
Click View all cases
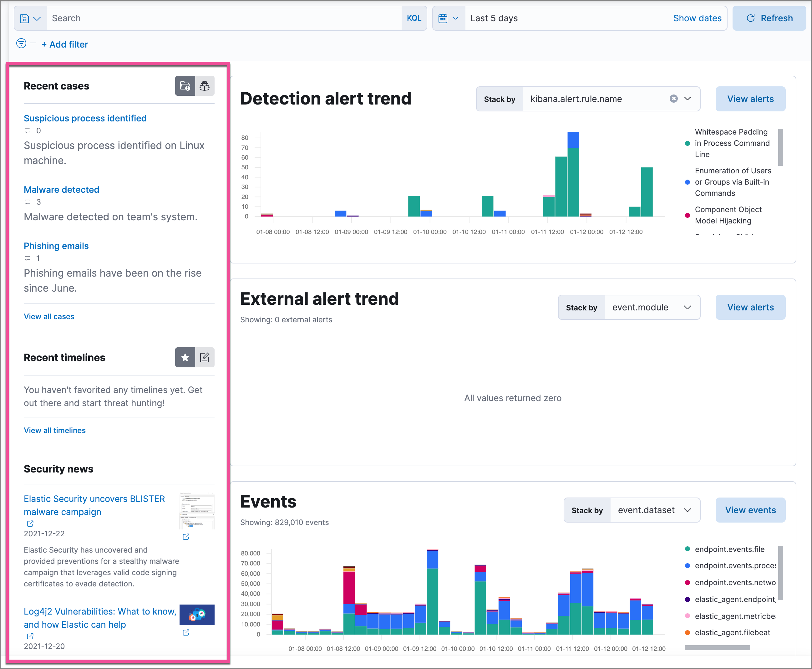[48, 316]
